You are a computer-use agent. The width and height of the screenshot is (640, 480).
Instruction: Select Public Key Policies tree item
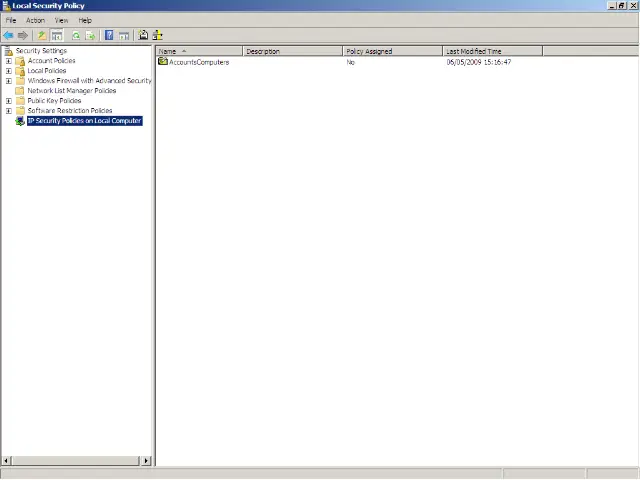pyautogui.click(x=54, y=101)
